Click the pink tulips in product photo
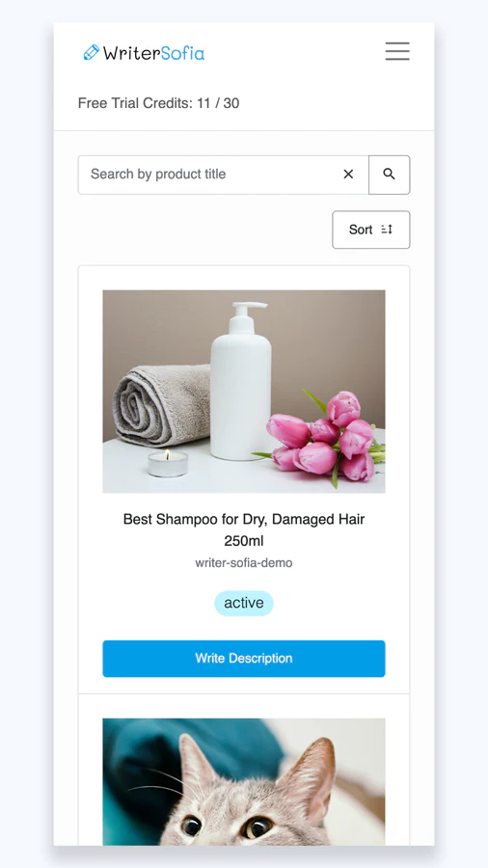 click(x=324, y=437)
